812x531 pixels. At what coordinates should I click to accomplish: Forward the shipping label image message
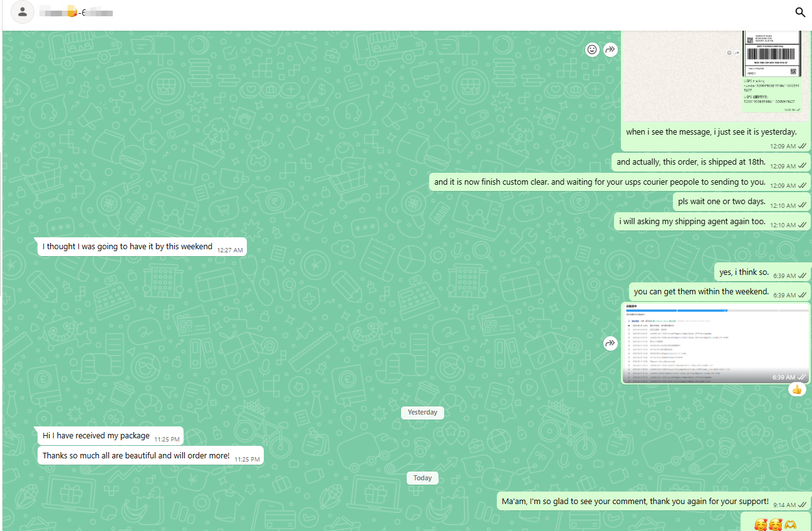point(610,49)
